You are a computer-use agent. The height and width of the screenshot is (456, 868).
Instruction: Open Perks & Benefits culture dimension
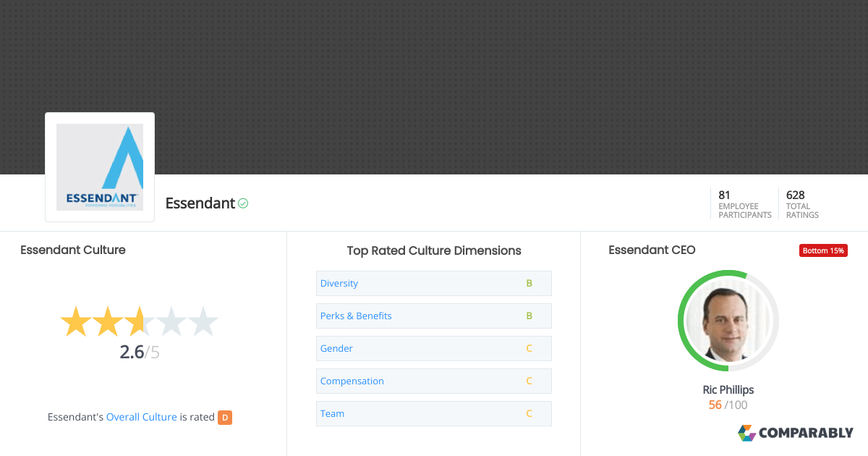tap(434, 316)
